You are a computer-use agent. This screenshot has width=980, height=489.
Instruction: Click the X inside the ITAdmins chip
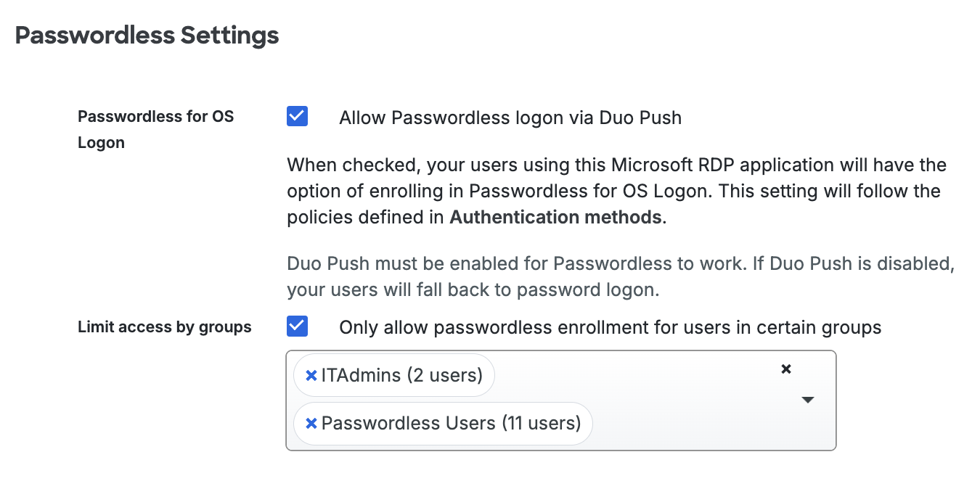311,374
